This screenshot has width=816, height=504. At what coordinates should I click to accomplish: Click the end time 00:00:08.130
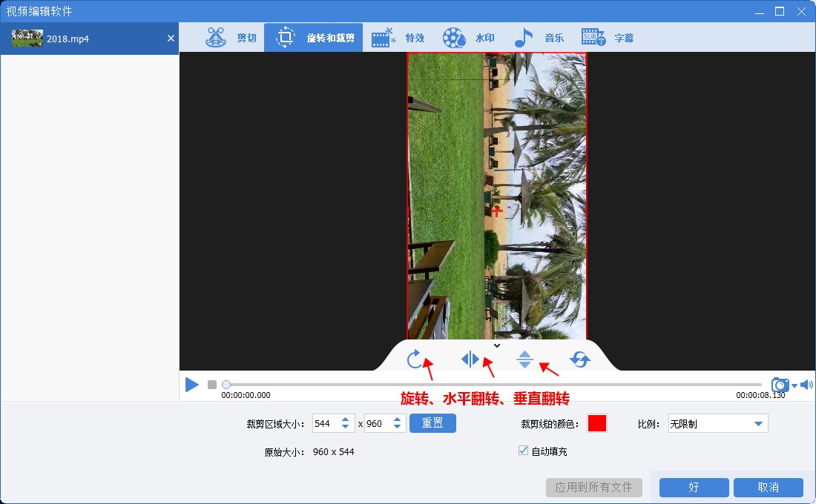(x=760, y=395)
